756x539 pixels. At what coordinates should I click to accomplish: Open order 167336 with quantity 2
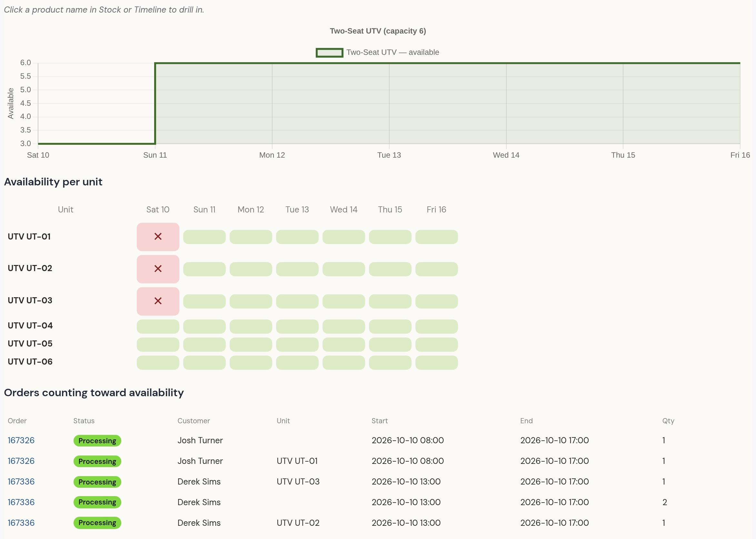[x=21, y=502]
